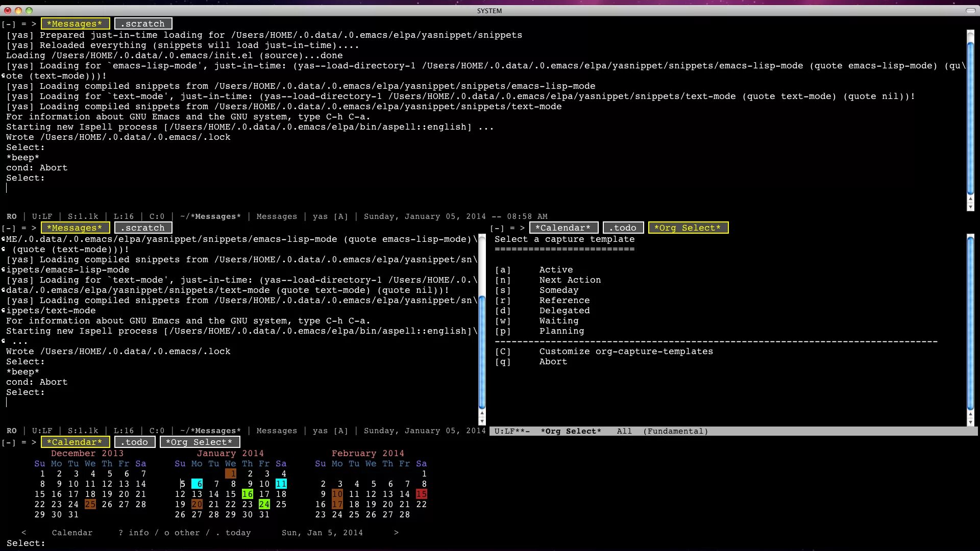
Task: Select *Messages* tab in middle-left window
Action: point(75,228)
